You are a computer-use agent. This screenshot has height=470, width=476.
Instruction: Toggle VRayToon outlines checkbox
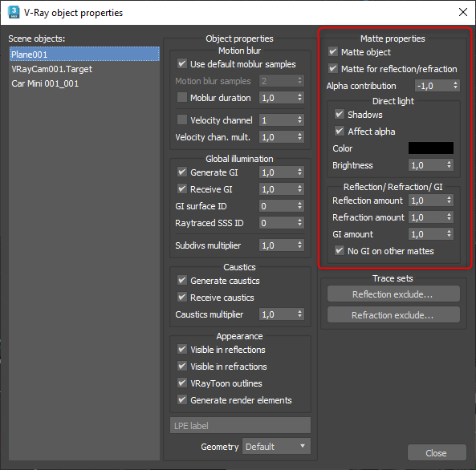(182, 383)
